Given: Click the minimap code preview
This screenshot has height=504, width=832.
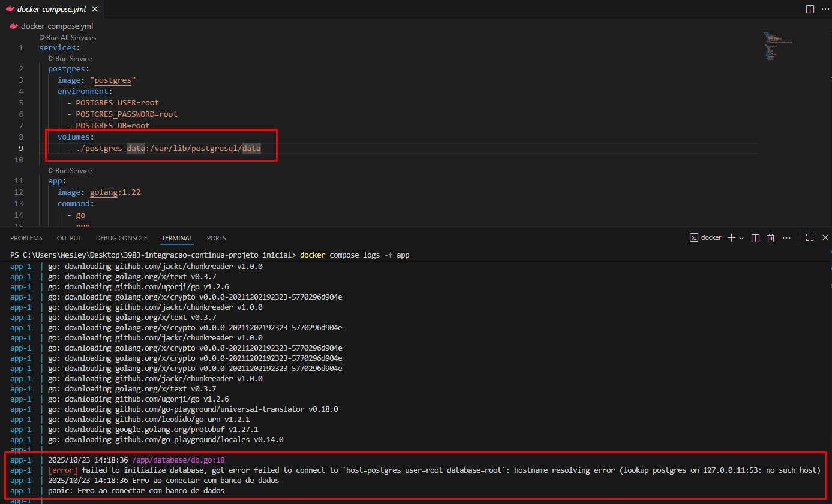Looking at the screenshot, I should (x=778, y=47).
